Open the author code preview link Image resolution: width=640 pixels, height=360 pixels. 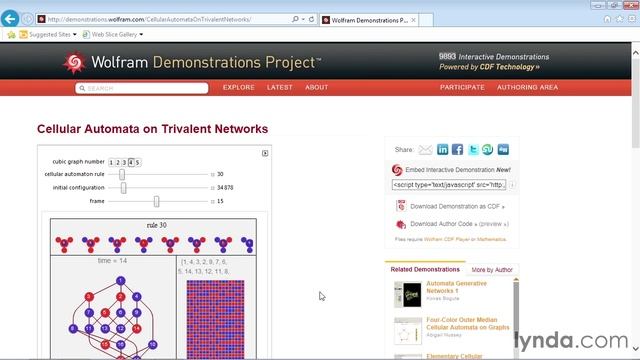pos(493,224)
